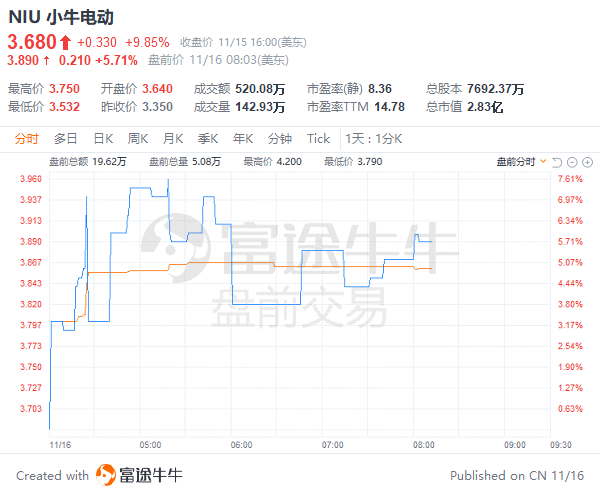Click the orange average line end point

[x=432, y=268]
